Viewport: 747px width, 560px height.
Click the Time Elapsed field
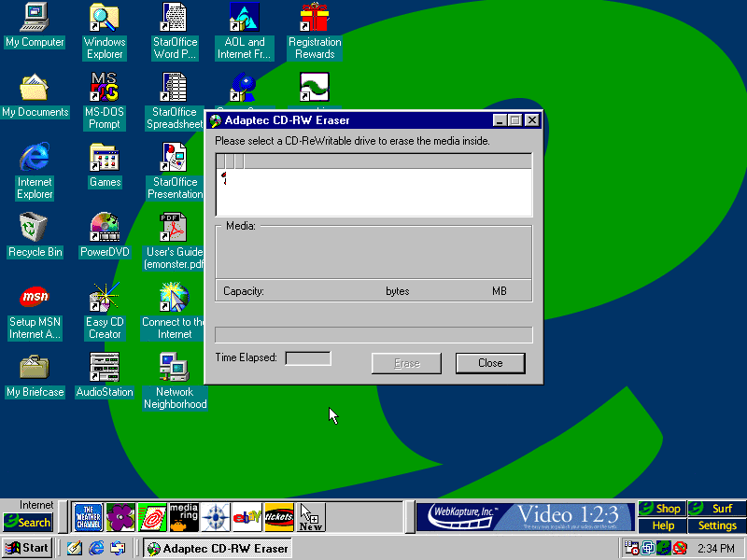tap(307, 358)
